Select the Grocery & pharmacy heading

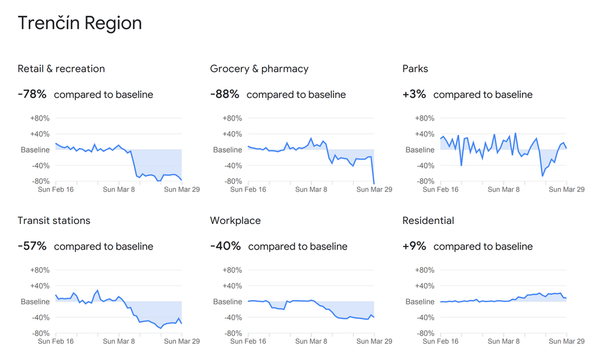pos(259,69)
